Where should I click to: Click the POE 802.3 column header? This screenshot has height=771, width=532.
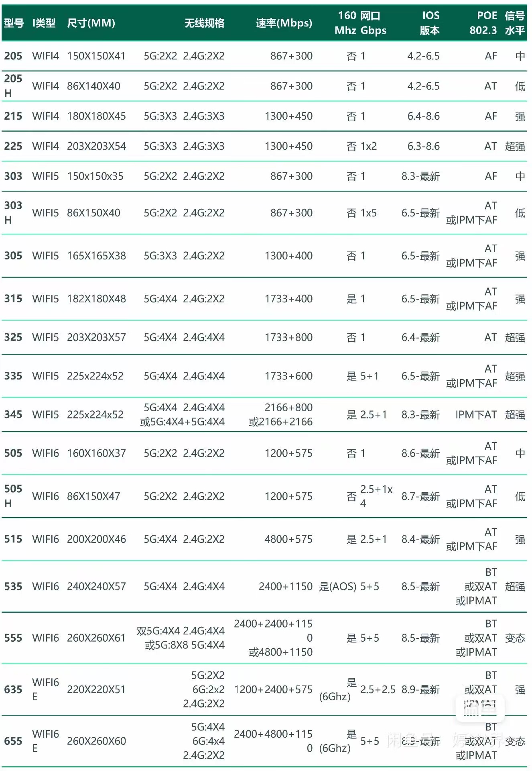tap(483, 23)
